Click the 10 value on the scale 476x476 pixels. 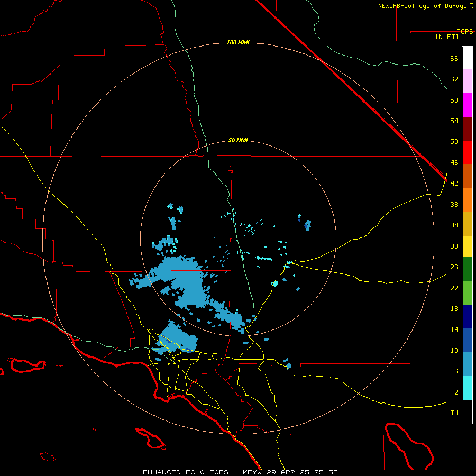point(454,351)
